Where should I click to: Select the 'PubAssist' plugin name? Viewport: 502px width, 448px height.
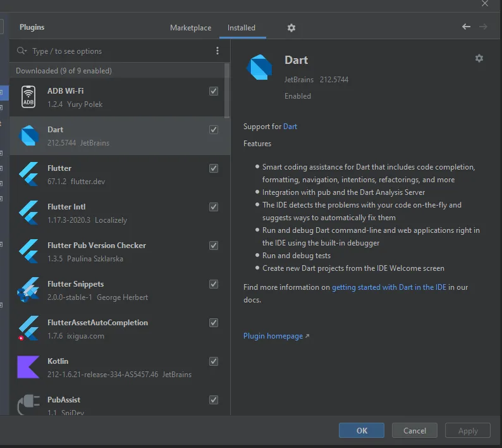64,400
